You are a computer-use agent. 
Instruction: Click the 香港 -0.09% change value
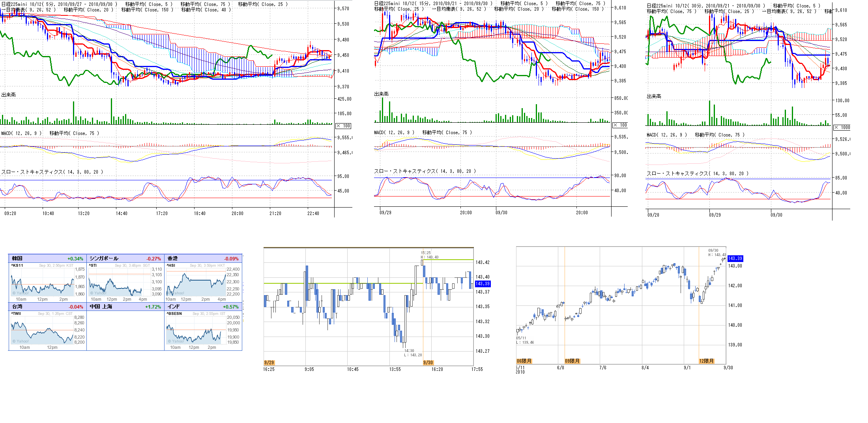[232, 259]
